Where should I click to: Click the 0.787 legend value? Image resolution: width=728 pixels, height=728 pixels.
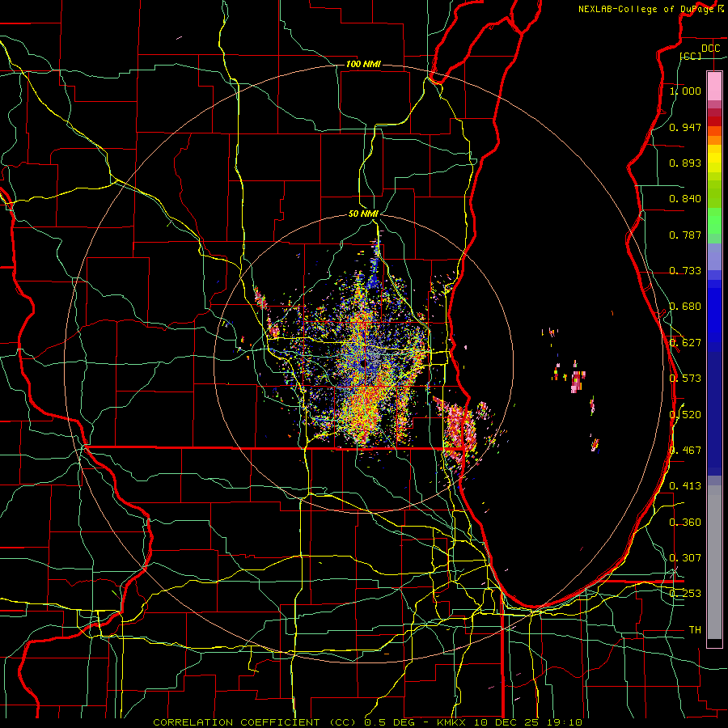point(685,235)
